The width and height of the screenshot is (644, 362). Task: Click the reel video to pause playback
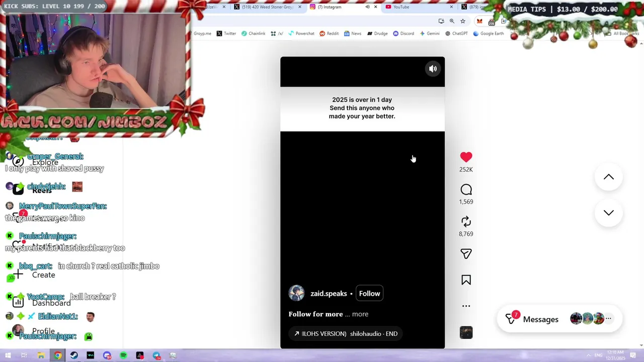(x=362, y=203)
